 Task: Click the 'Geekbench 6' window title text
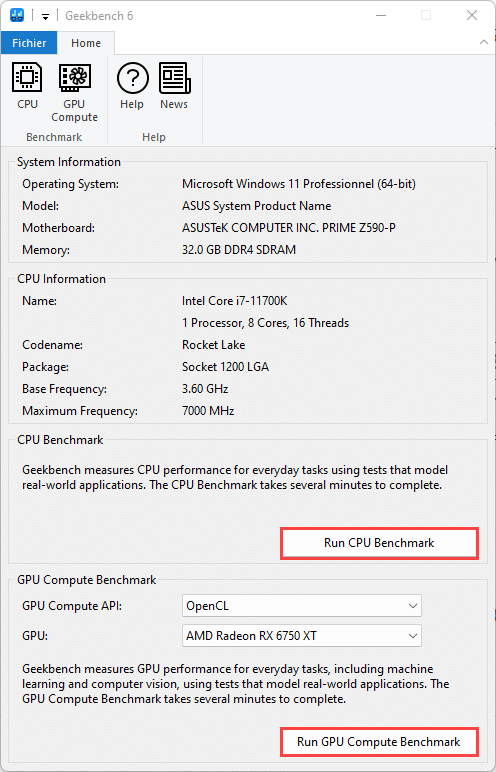point(99,16)
